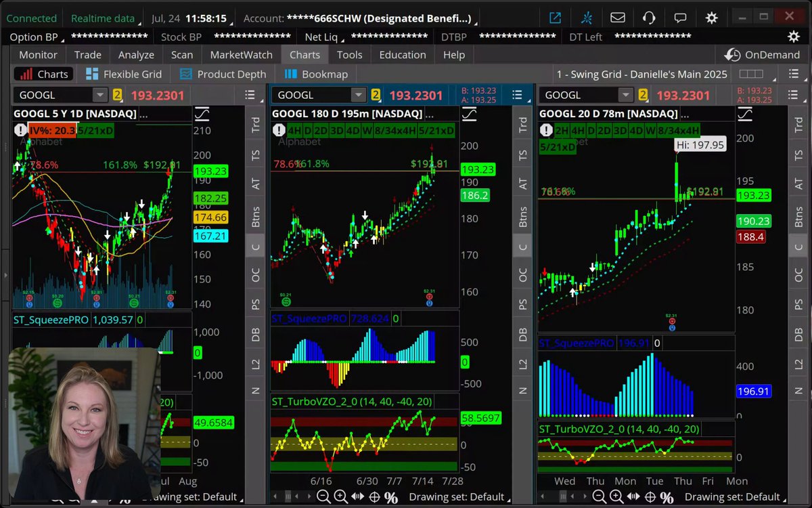The width and height of the screenshot is (812, 508).
Task: Switch to the Monitor tab
Action: click(x=38, y=55)
